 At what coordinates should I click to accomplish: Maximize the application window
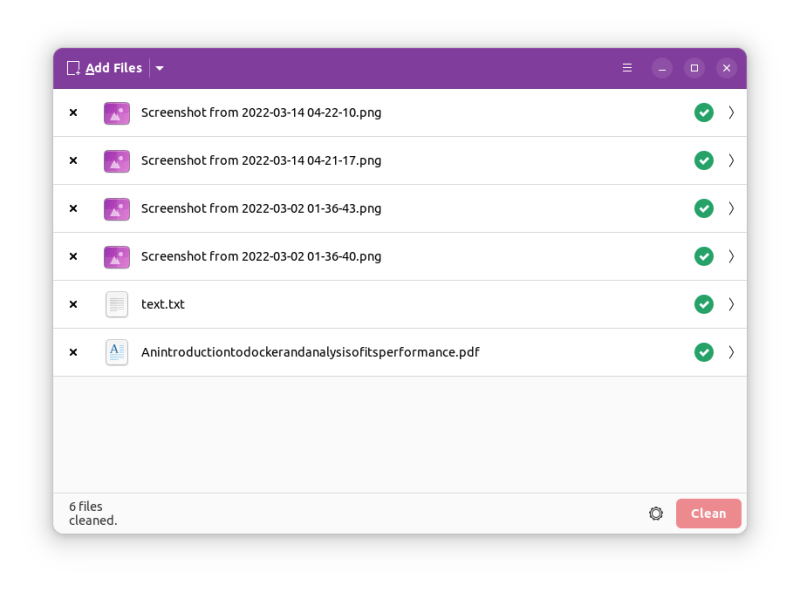point(694,68)
